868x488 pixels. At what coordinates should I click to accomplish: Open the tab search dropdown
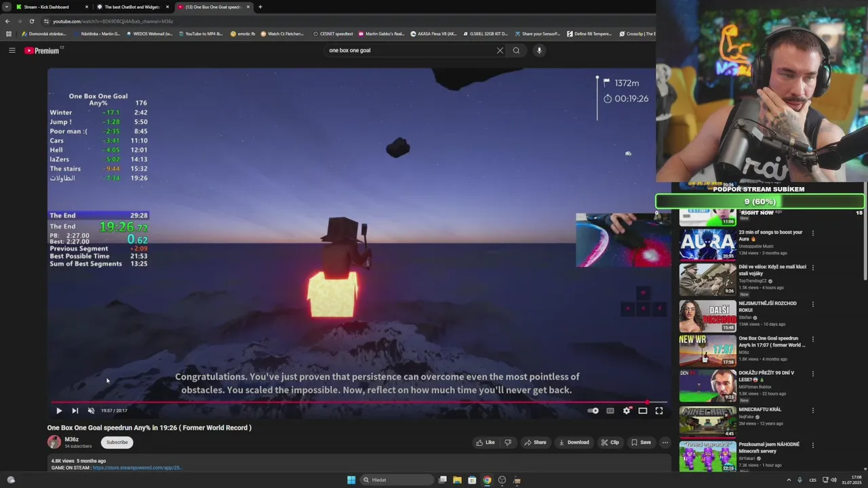pos(6,7)
